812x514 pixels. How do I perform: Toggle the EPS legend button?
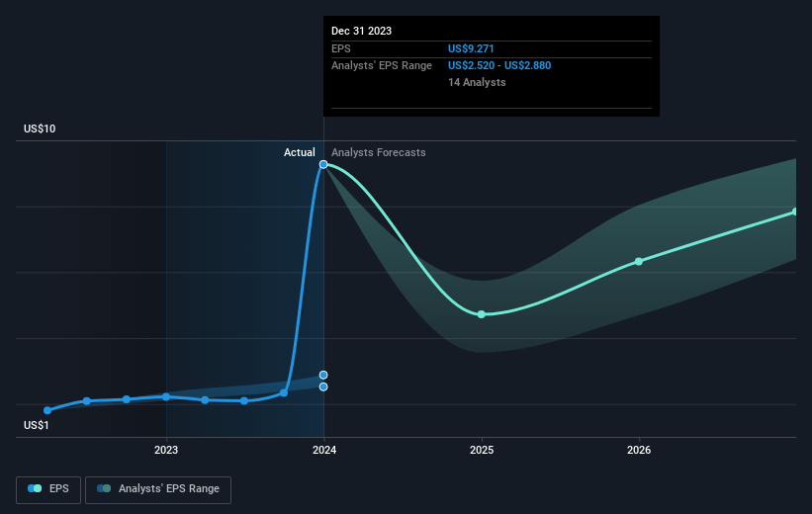pos(48,489)
